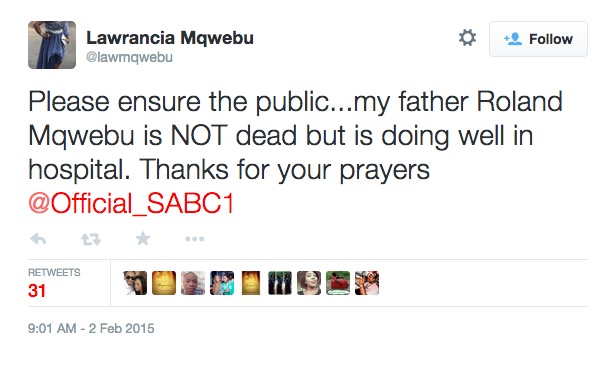Open Lawrancia Mqwebu's profile picture
This screenshot has width=616, height=365.
click(x=52, y=45)
